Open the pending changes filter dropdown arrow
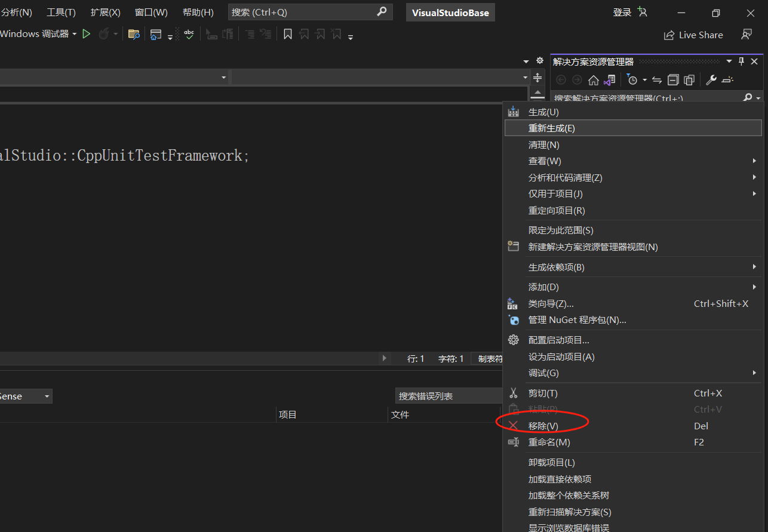Image resolution: width=768 pixels, height=532 pixels. pyautogui.click(x=644, y=80)
